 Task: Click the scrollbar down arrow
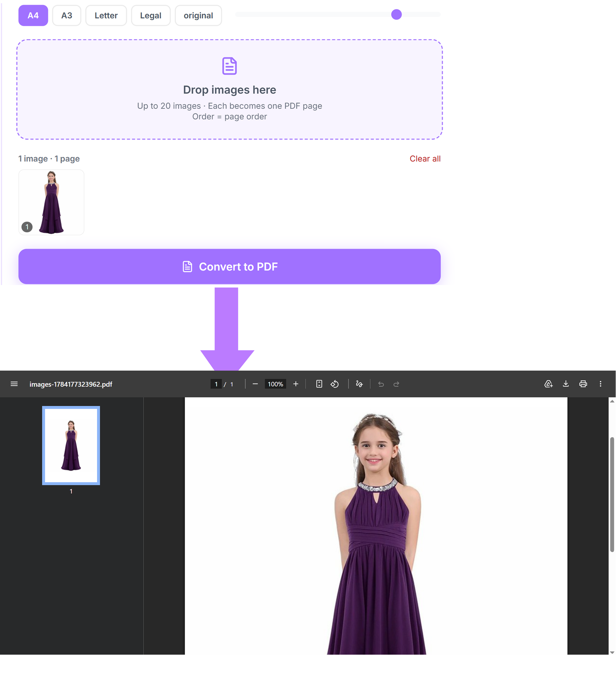point(612,652)
